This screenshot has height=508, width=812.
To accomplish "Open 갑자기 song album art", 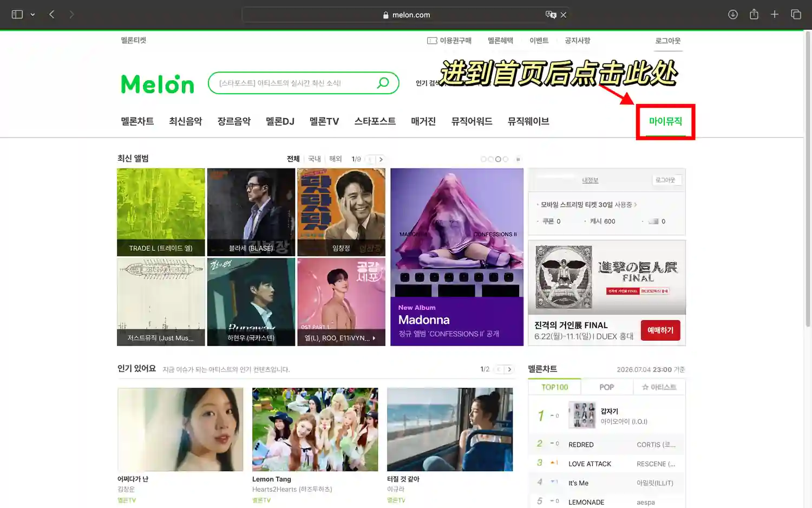I will tap(582, 415).
